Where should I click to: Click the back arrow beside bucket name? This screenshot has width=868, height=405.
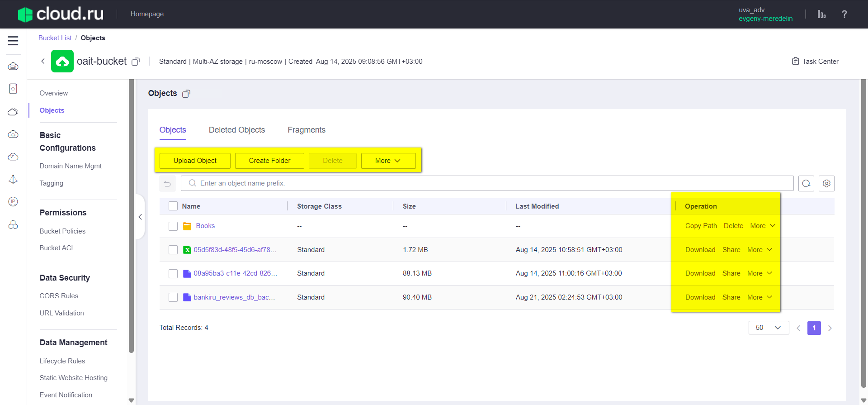43,61
